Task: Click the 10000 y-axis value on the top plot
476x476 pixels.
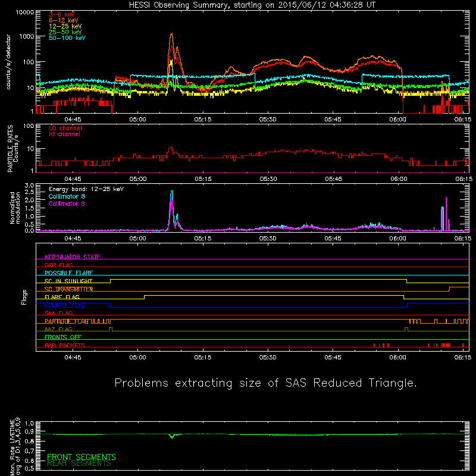Action: (x=25, y=12)
